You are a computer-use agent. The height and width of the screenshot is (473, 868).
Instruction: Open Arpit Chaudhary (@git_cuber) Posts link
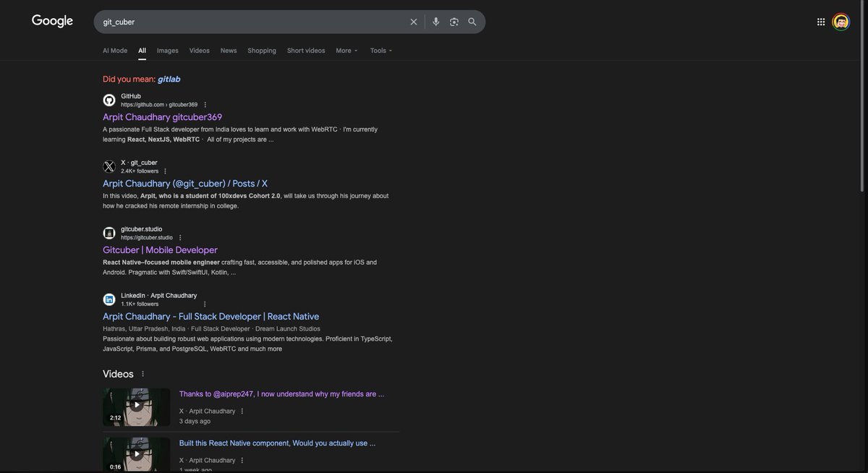tap(185, 184)
